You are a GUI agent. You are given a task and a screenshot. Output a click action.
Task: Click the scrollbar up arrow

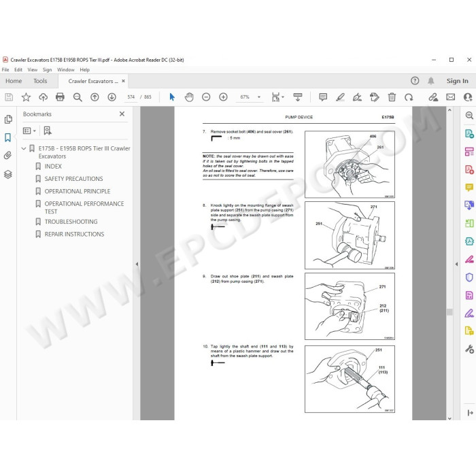point(449,110)
